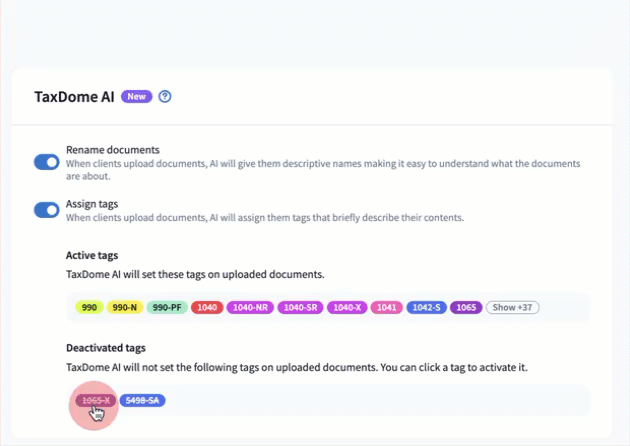The height and width of the screenshot is (446, 630).
Task: Toggle the Rename documents switch
Action: (47, 162)
